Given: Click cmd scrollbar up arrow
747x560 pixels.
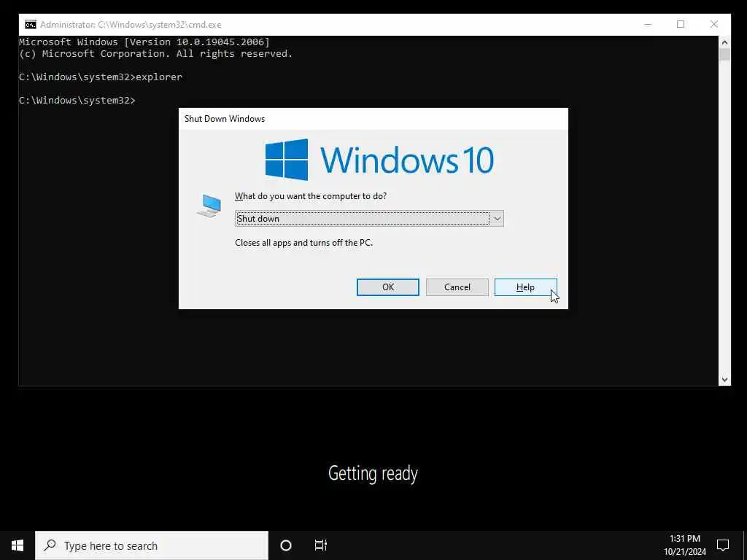Looking at the screenshot, I should 724,42.
